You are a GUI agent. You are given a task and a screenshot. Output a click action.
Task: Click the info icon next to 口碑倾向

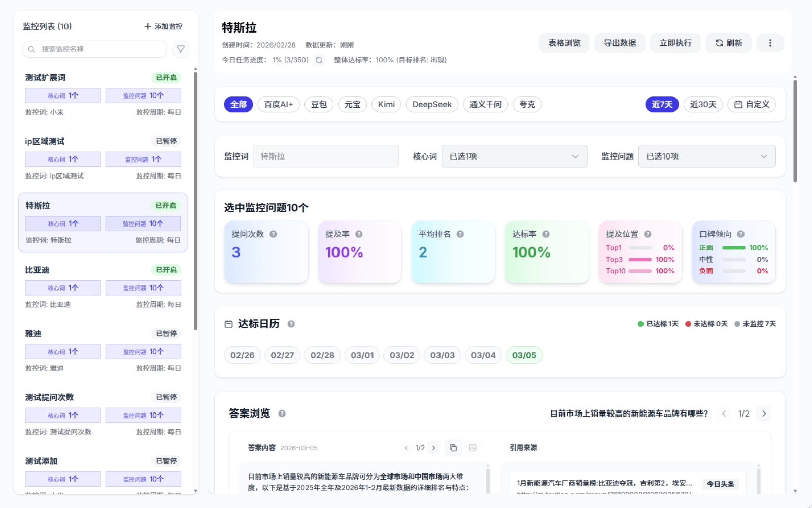(x=740, y=234)
